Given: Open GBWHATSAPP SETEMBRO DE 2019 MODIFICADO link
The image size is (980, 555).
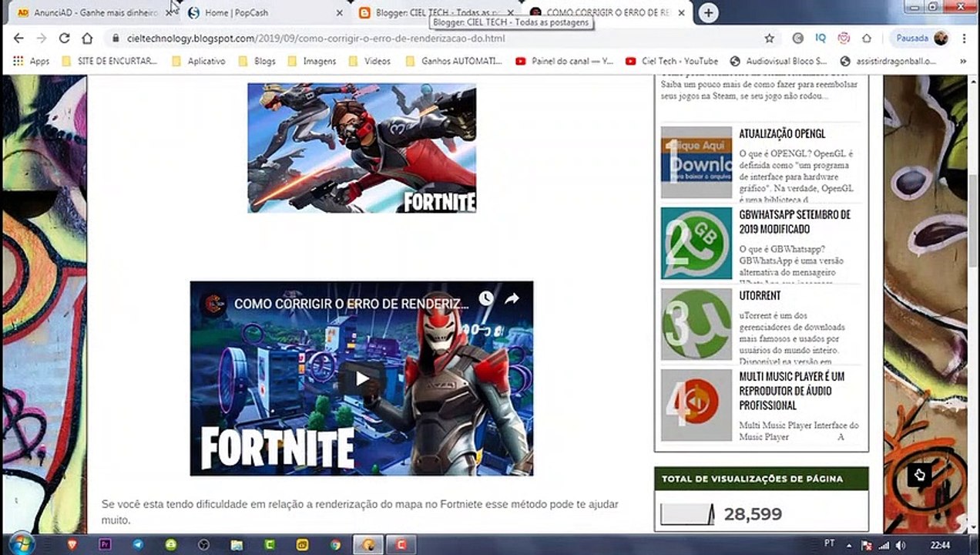Looking at the screenshot, I should coord(794,222).
